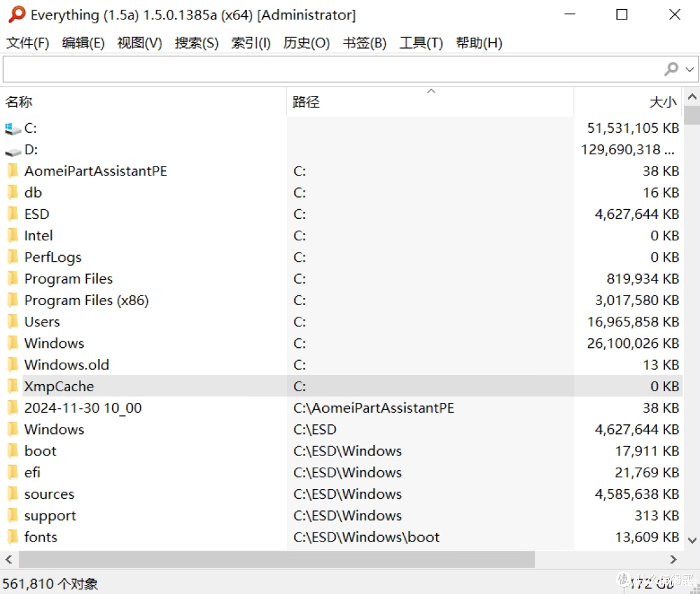Click the C: drive icon
The image size is (700, 594).
[x=13, y=128]
